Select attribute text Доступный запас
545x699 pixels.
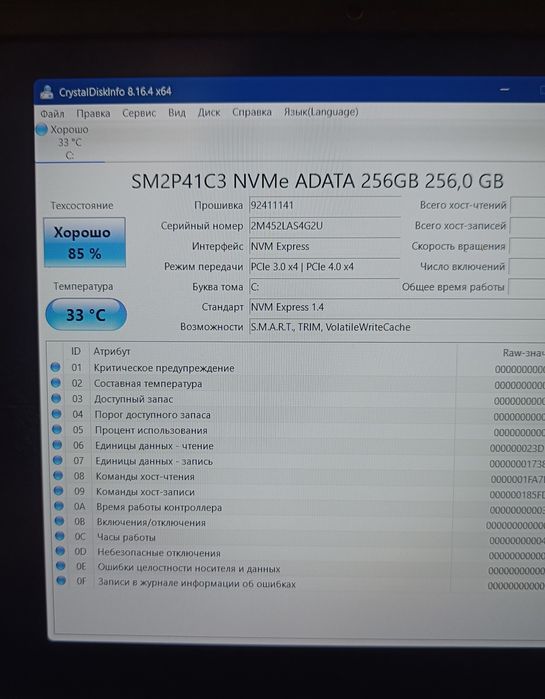tap(133, 399)
